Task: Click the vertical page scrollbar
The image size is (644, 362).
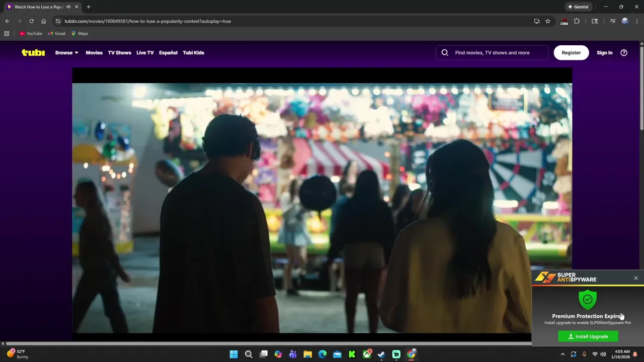Action: 641,88
